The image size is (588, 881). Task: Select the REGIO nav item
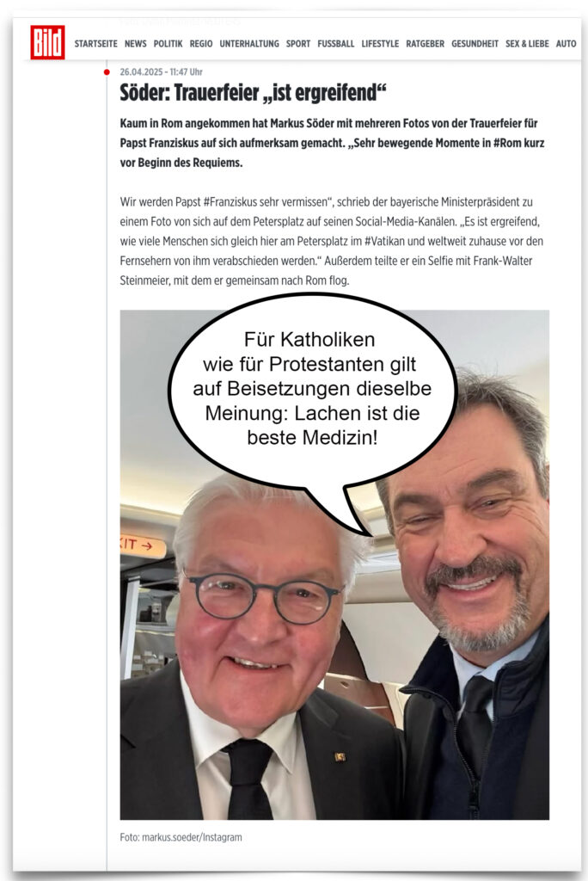pos(201,44)
